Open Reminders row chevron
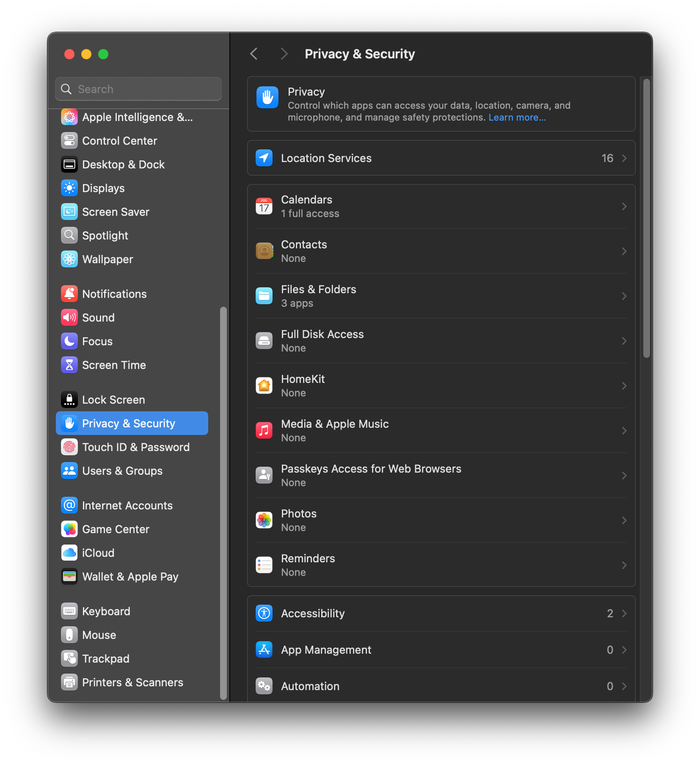The height and width of the screenshot is (765, 700). click(624, 565)
